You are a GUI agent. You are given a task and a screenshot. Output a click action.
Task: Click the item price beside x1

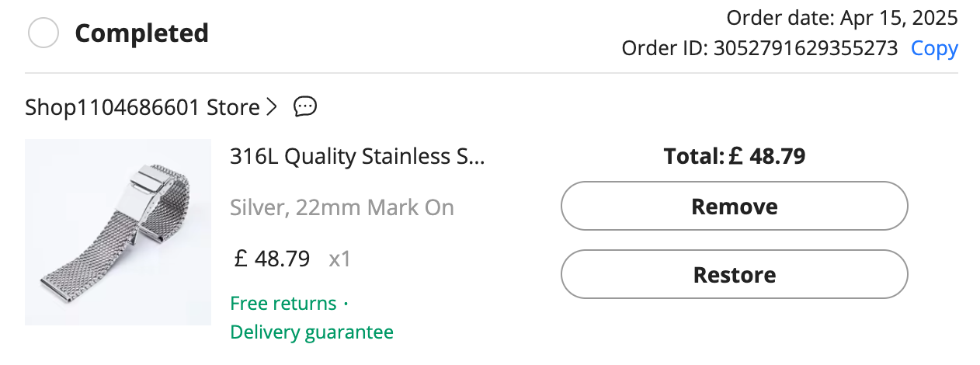click(x=272, y=258)
